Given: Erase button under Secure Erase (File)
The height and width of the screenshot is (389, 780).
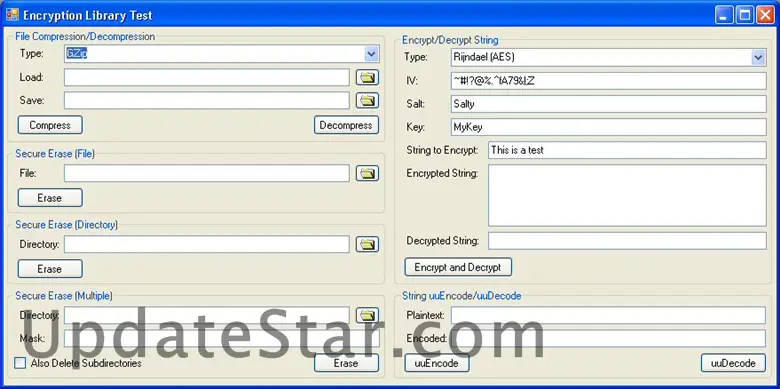Looking at the screenshot, I should [50, 197].
